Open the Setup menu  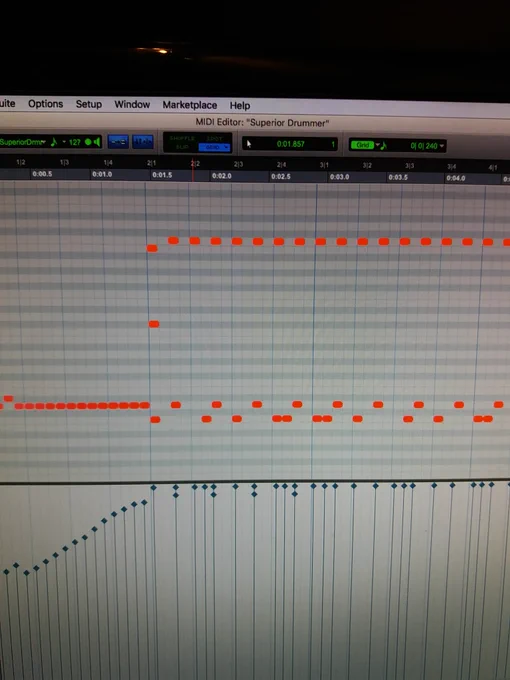pyautogui.click(x=88, y=104)
